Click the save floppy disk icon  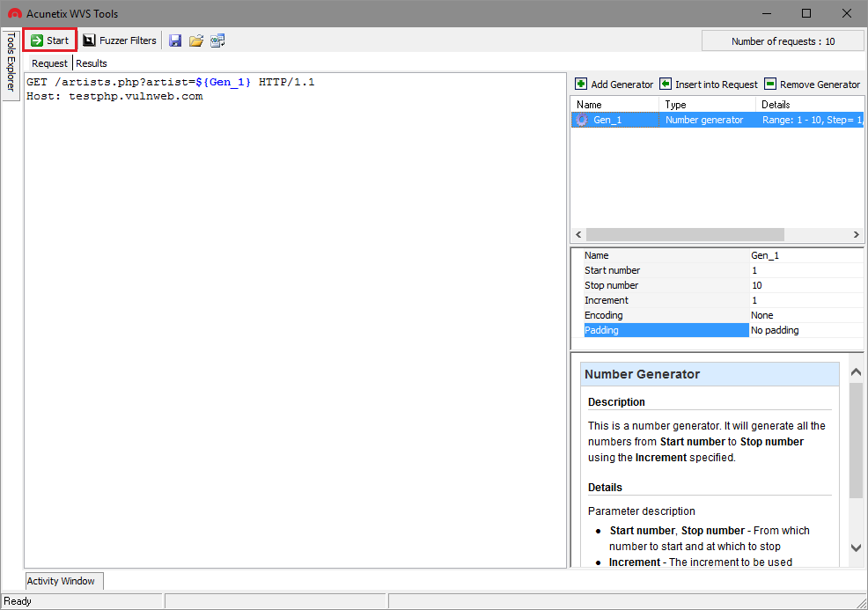[175, 40]
